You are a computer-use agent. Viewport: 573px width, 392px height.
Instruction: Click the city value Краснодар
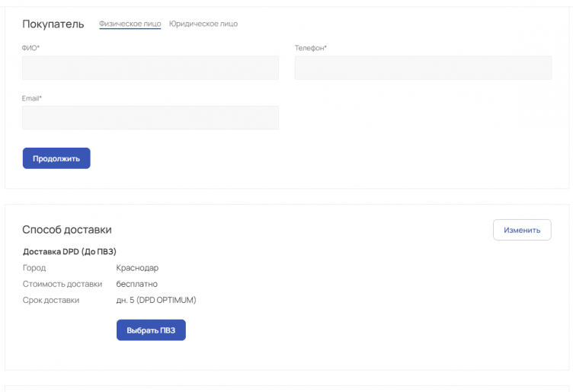point(137,268)
